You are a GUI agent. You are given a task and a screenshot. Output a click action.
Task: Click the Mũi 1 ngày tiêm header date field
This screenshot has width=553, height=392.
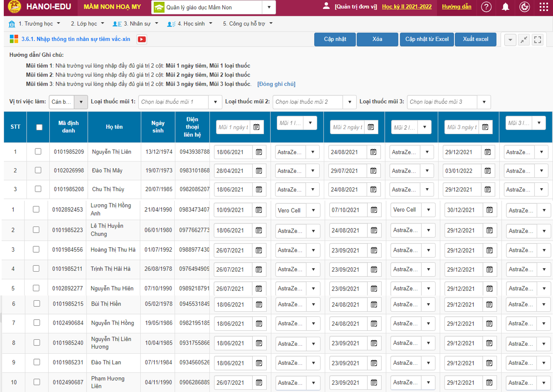point(233,127)
